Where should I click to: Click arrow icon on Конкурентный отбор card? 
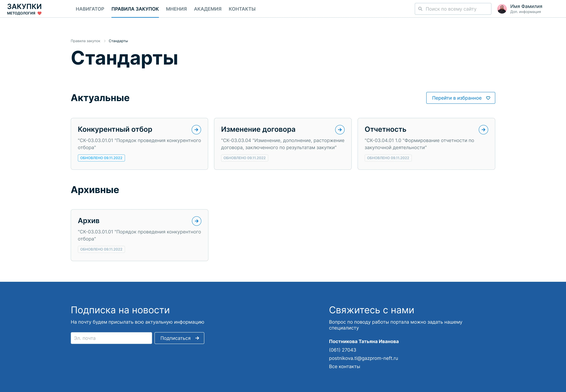(196, 130)
